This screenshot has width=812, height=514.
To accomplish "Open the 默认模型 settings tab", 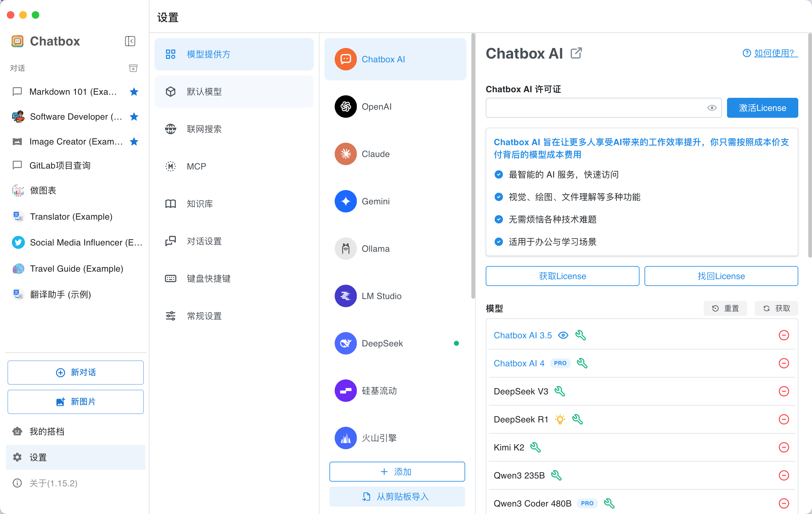I will point(234,92).
